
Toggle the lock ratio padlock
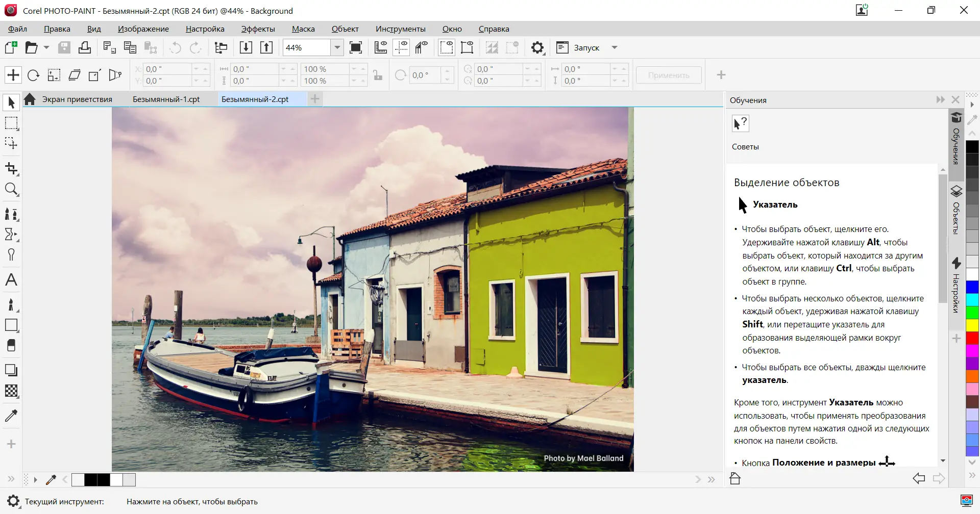(x=378, y=75)
